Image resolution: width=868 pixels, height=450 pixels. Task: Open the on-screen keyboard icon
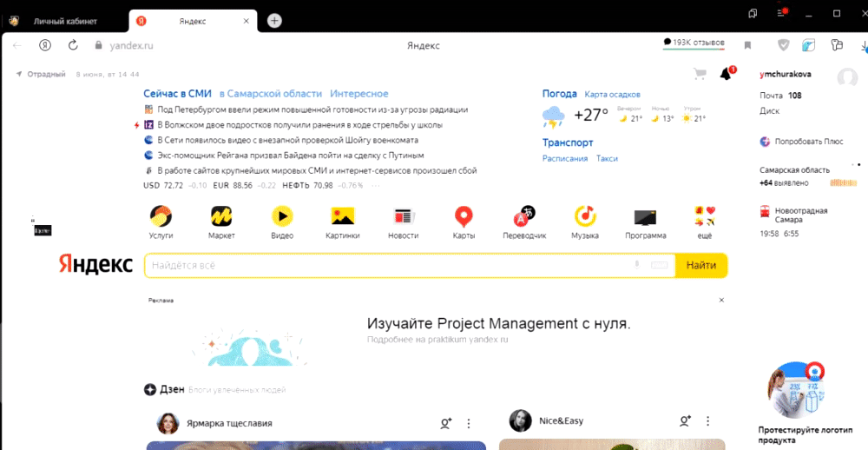click(660, 265)
